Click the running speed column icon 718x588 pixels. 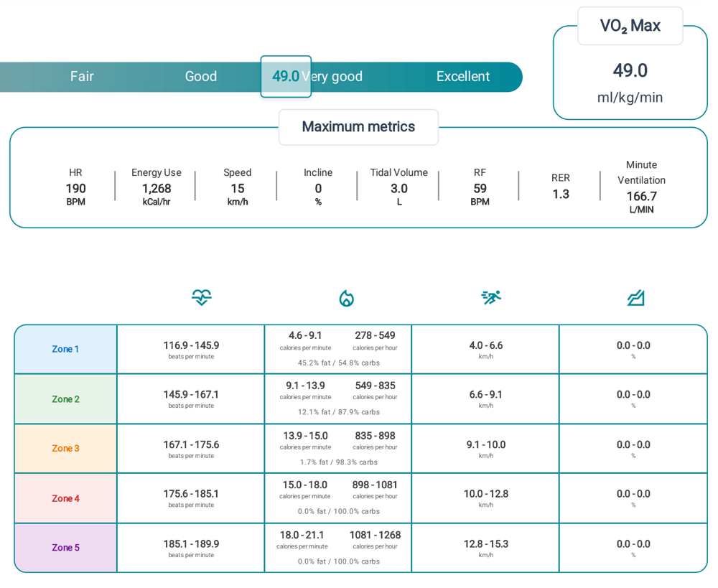(x=491, y=297)
